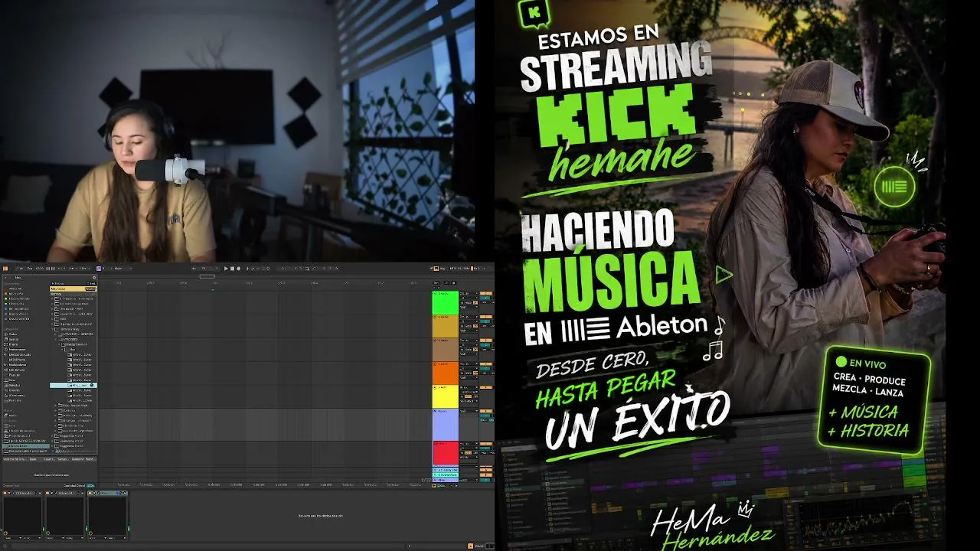Select the lavender Voces track header

(446, 425)
